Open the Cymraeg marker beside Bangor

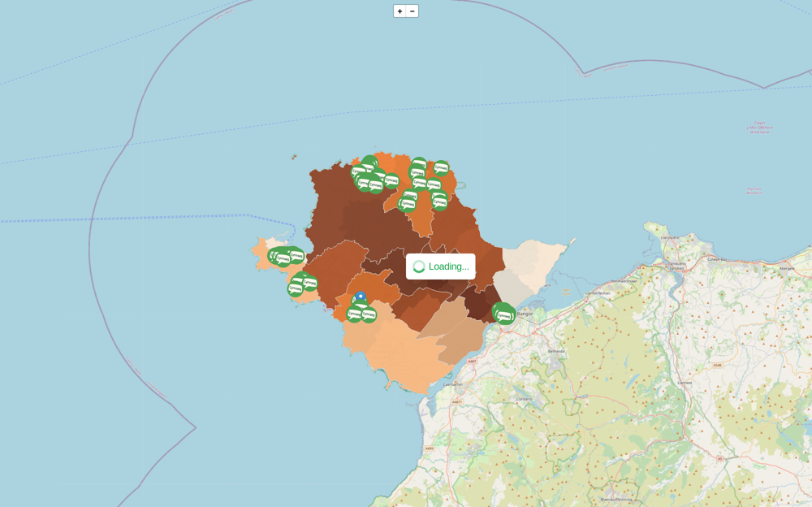point(504,315)
